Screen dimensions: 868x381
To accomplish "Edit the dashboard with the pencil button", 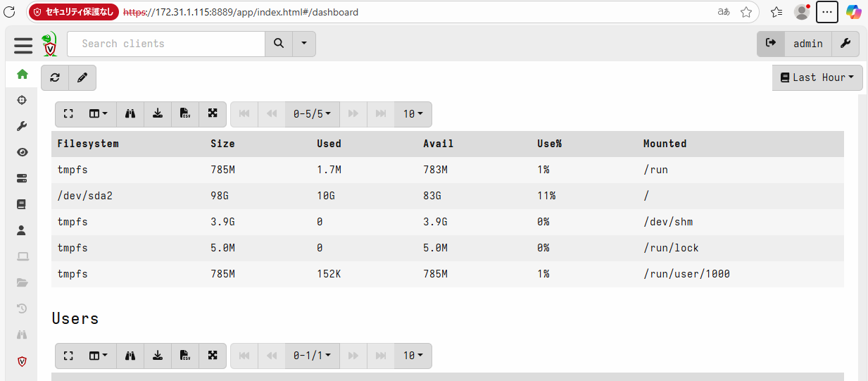I will tap(82, 77).
